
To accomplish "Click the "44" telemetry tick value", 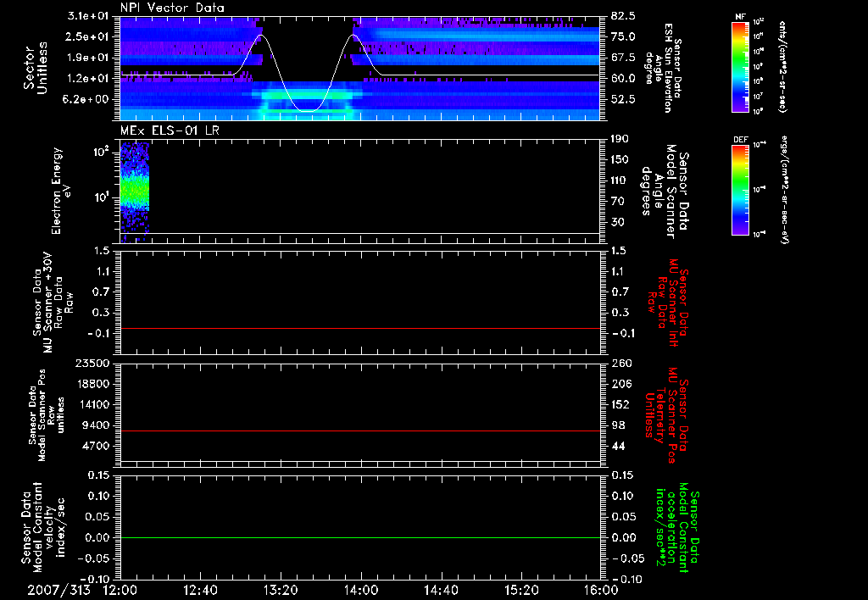I will coord(618,446).
